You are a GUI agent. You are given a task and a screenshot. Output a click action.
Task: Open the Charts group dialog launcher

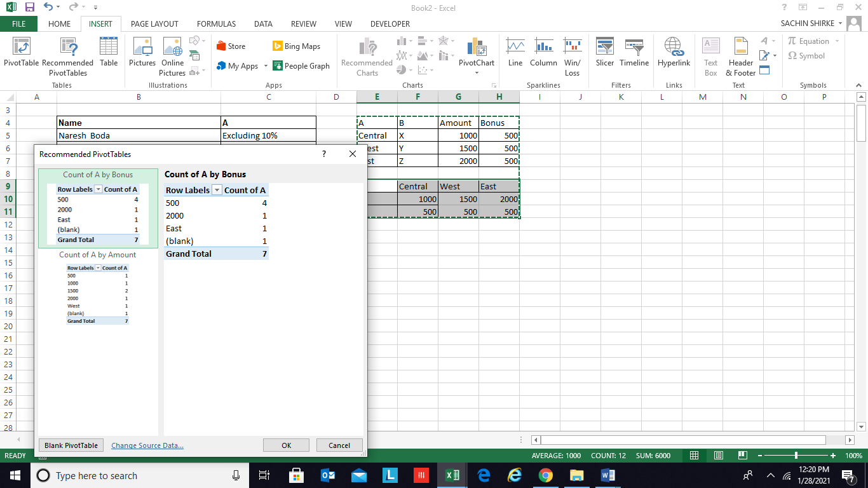click(x=494, y=85)
